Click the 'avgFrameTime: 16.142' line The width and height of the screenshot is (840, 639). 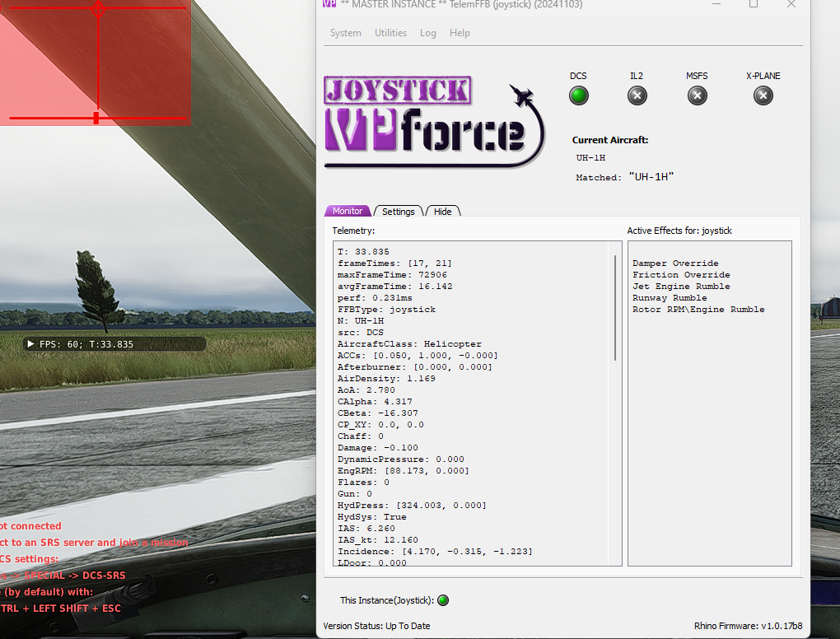394,287
